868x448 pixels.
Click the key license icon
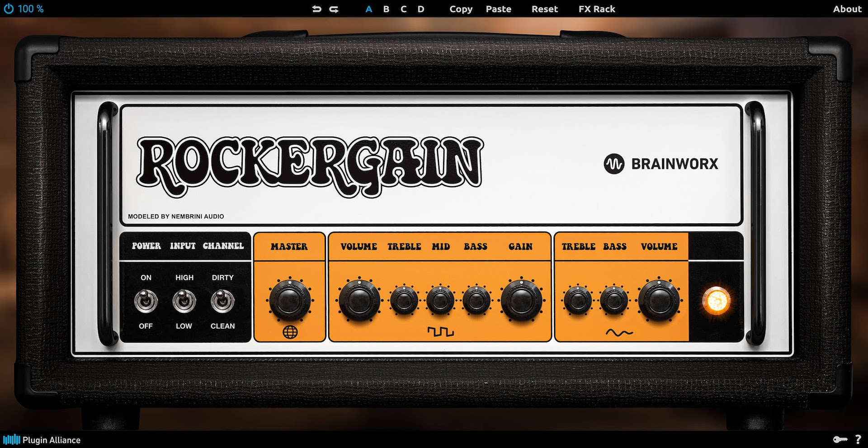(840, 439)
